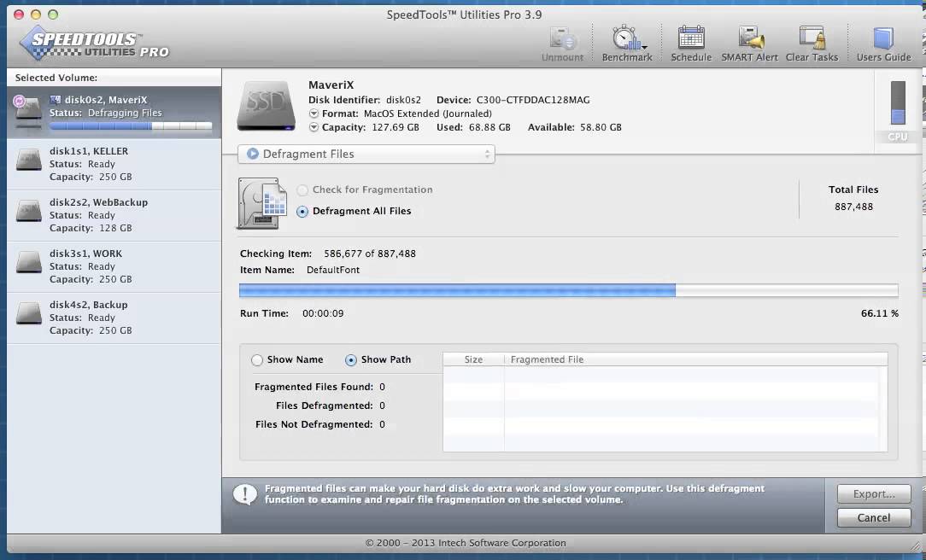
Task: Cancel the defragmentation
Action: [x=874, y=517]
